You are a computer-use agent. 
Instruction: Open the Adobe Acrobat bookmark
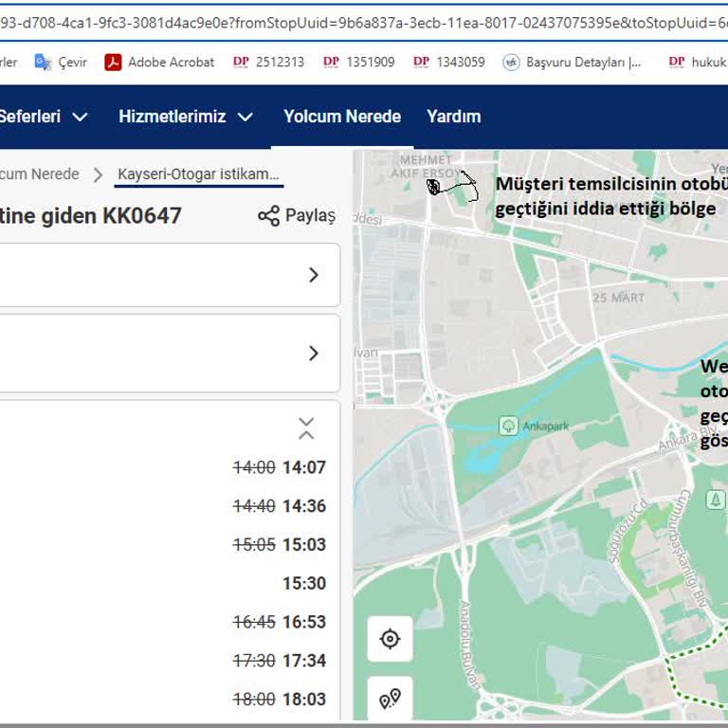(x=159, y=62)
